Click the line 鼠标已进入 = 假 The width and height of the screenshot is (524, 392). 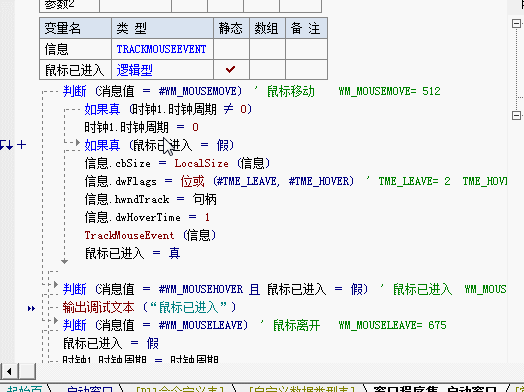pyautogui.click(x=111, y=344)
